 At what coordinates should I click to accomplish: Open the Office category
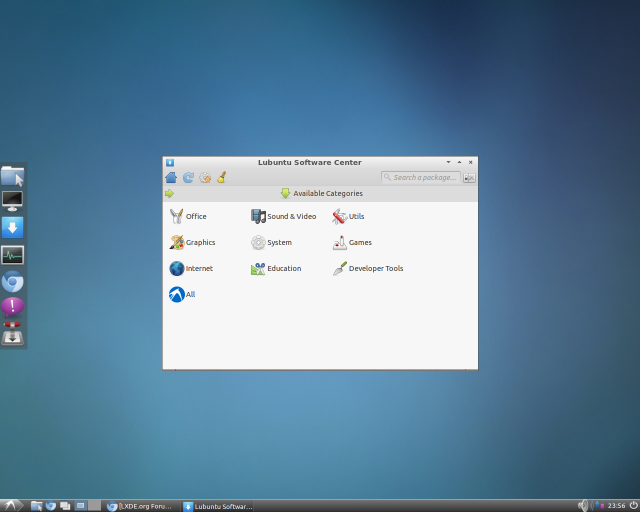pyautogui.click(x=188, y=216)
